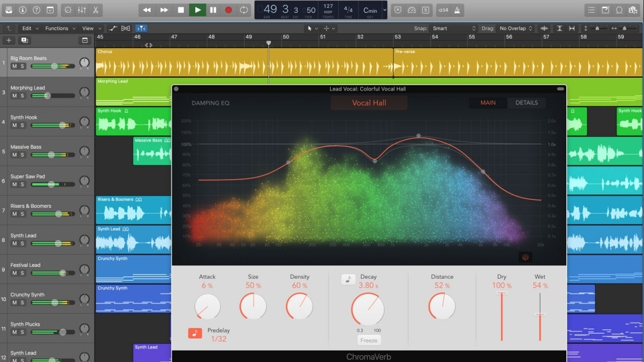Open the Drag No Overlap popup
Viewport: 644px width, 362px height.
point(516,28)
